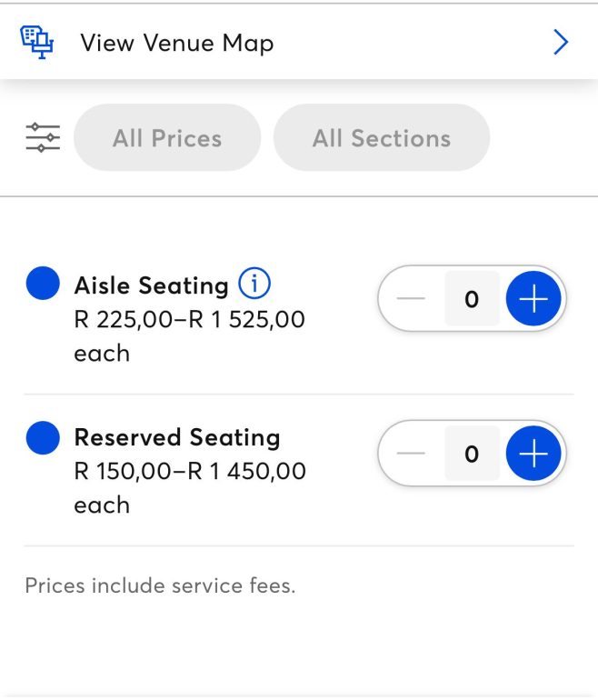Select the Aisle Seating ticket title
The height and width of the screenshot is (700, 598).
[x=151, y=285]
